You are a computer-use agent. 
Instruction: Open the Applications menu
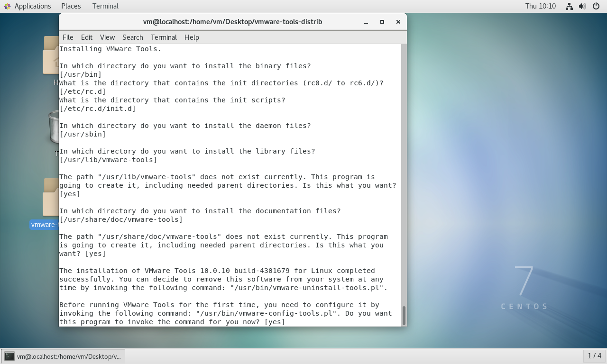[33, 6]
